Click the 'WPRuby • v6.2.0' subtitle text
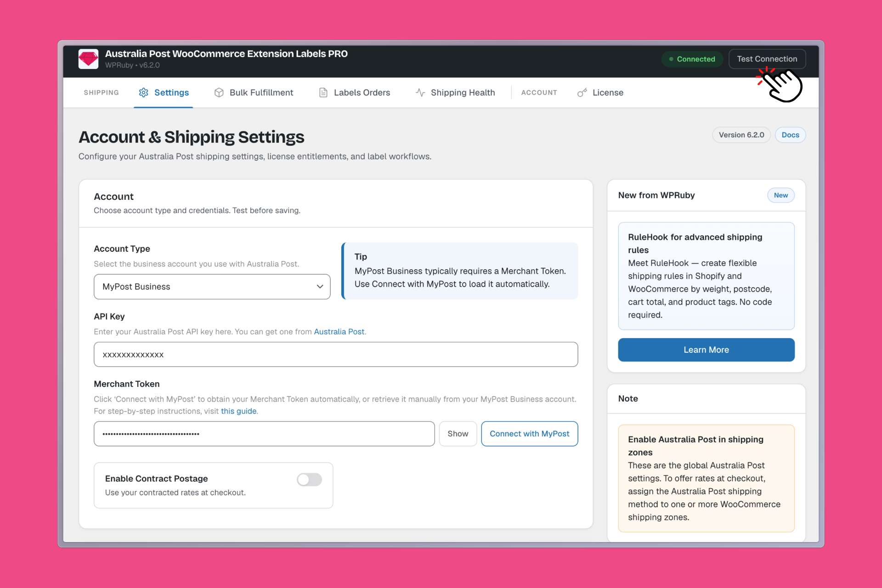This screenshot has height=588, width=882. 132,65
